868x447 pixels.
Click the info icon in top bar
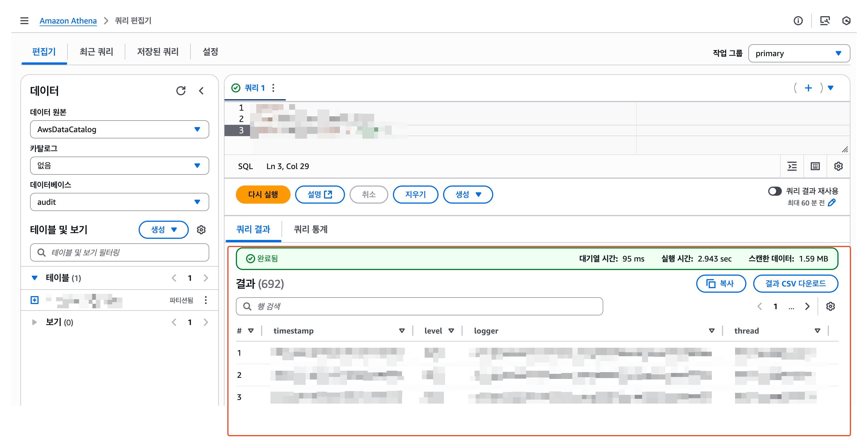pyautogui.click(x=798, y=21)
